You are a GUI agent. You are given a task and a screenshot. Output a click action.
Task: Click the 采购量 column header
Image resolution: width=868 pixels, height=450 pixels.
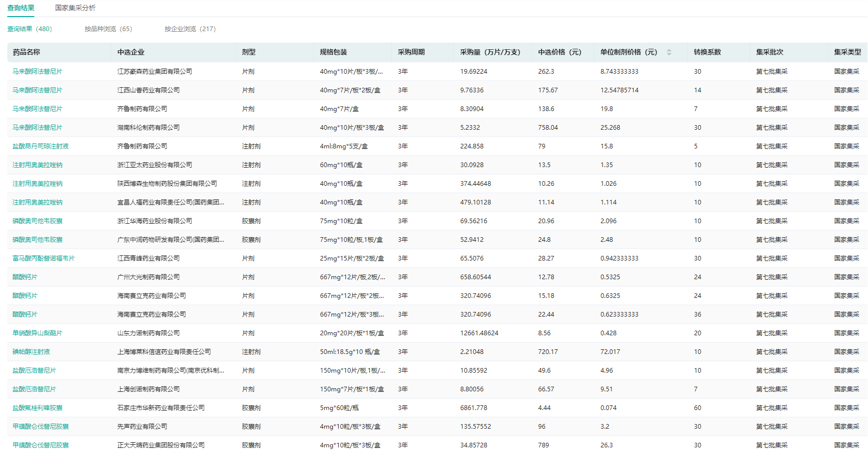[490, 52]
